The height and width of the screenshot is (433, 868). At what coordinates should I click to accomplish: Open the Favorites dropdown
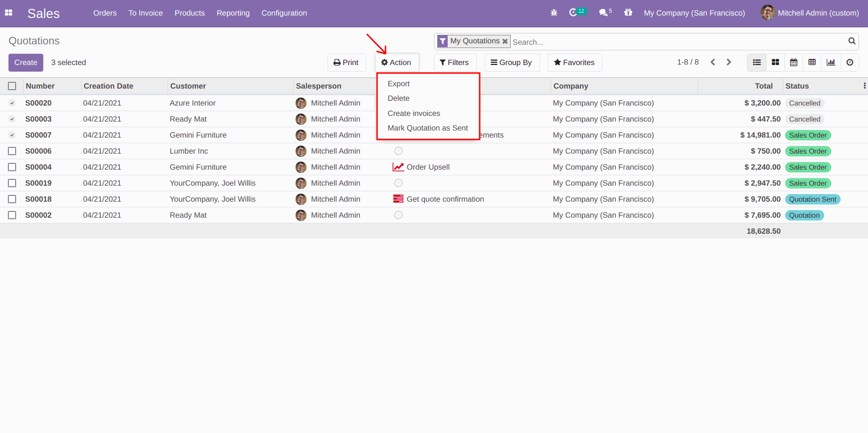click(x=574, y=62)
